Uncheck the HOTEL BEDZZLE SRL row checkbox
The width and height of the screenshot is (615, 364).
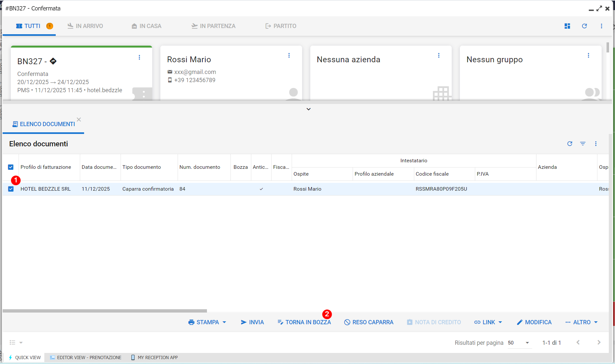tap(11, 189)
